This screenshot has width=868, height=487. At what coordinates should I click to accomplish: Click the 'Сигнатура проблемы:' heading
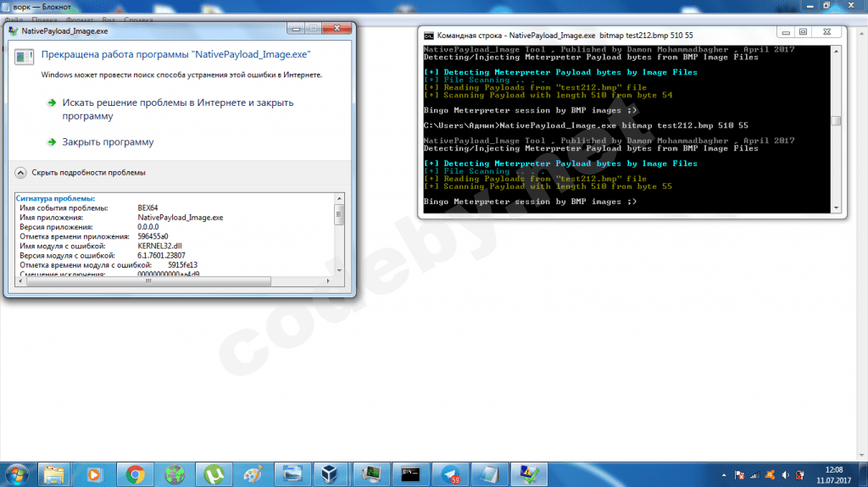point(55,198)
